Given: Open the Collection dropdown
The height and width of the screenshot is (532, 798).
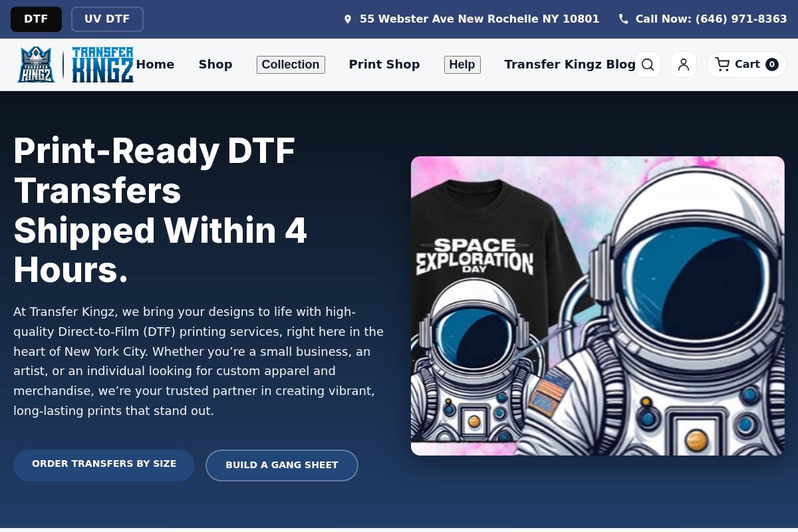Looking at the screenshot, I should (291, 65).
